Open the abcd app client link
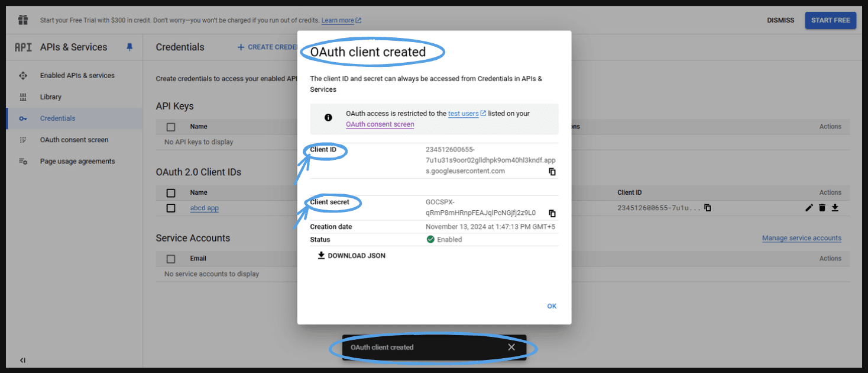 [204, 208]
